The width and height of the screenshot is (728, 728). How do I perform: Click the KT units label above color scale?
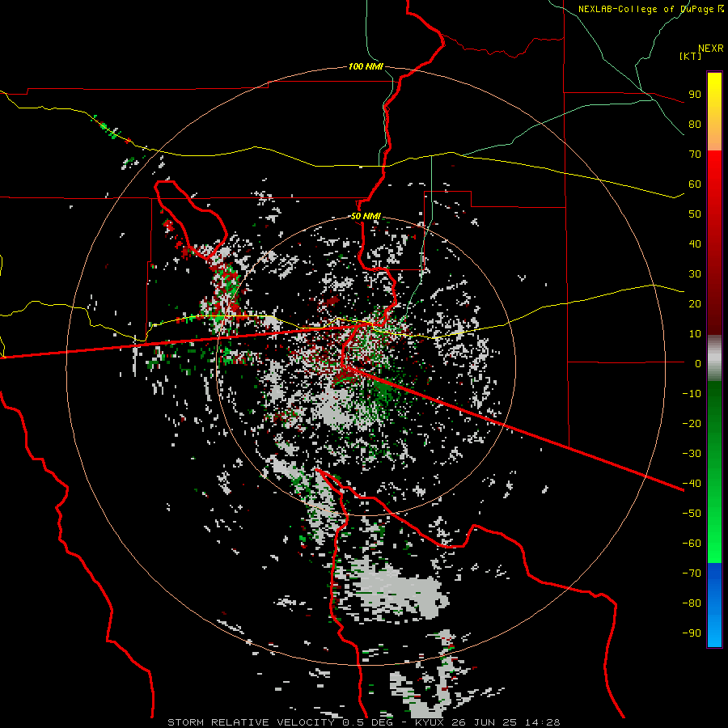tap(691, 56)
